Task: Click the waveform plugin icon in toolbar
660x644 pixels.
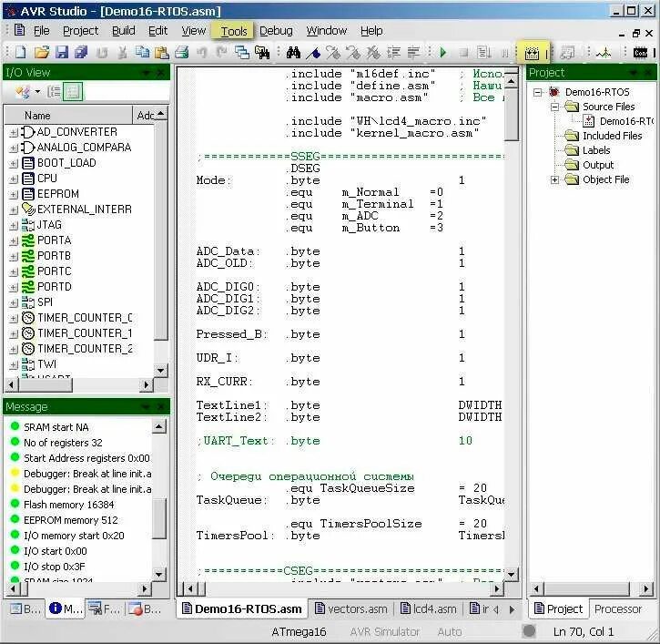Action: 604,52
